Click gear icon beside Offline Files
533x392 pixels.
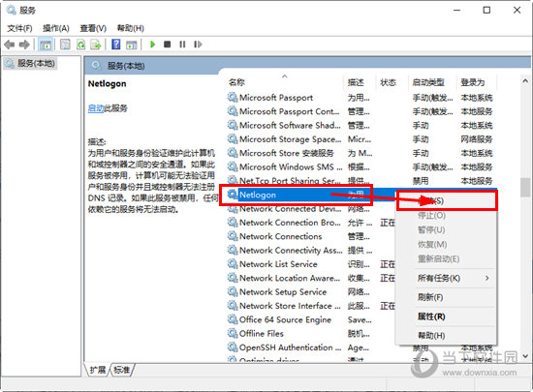point(233,333)
